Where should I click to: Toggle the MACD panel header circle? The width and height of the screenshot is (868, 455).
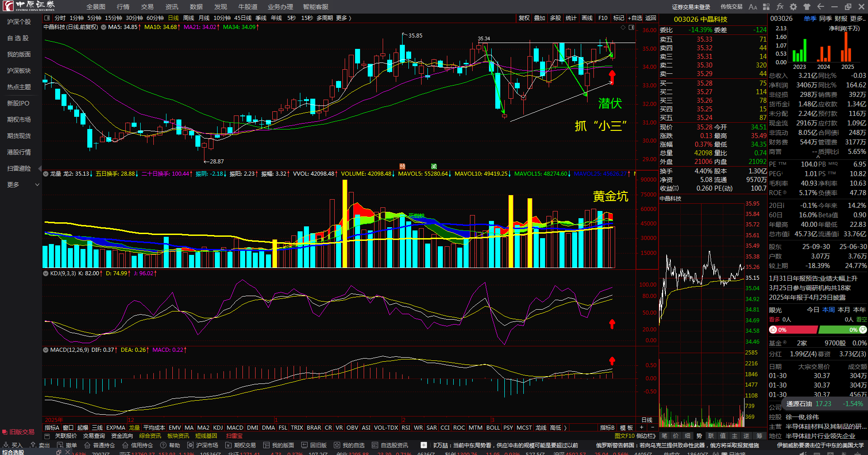point(46,350)
